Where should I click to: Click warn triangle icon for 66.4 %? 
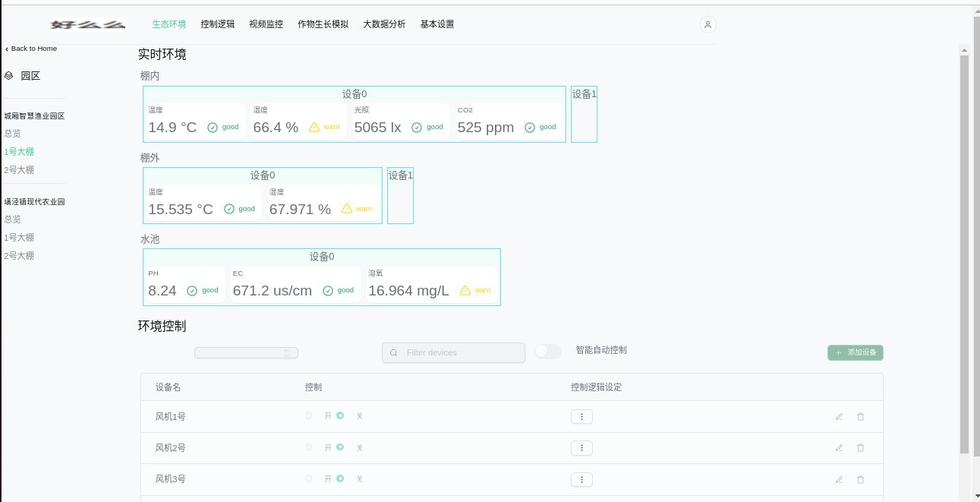tap(314, 127)
